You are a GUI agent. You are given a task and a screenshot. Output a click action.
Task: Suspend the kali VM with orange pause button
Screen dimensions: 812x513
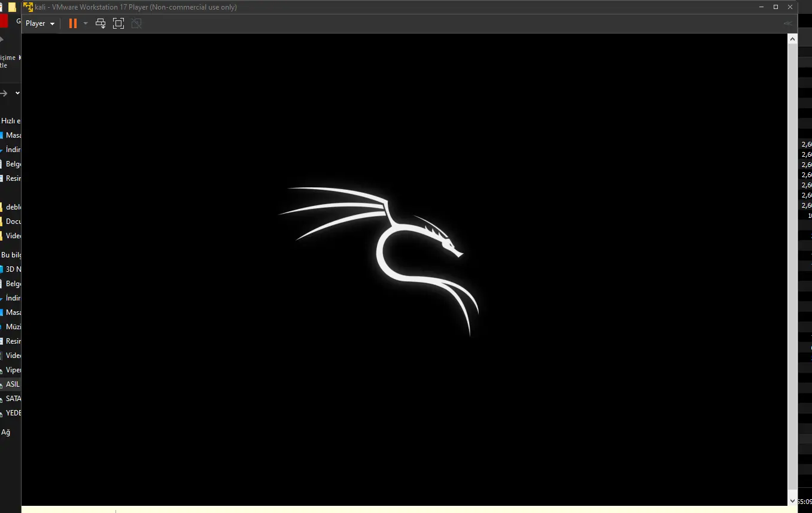pos(73,23)
